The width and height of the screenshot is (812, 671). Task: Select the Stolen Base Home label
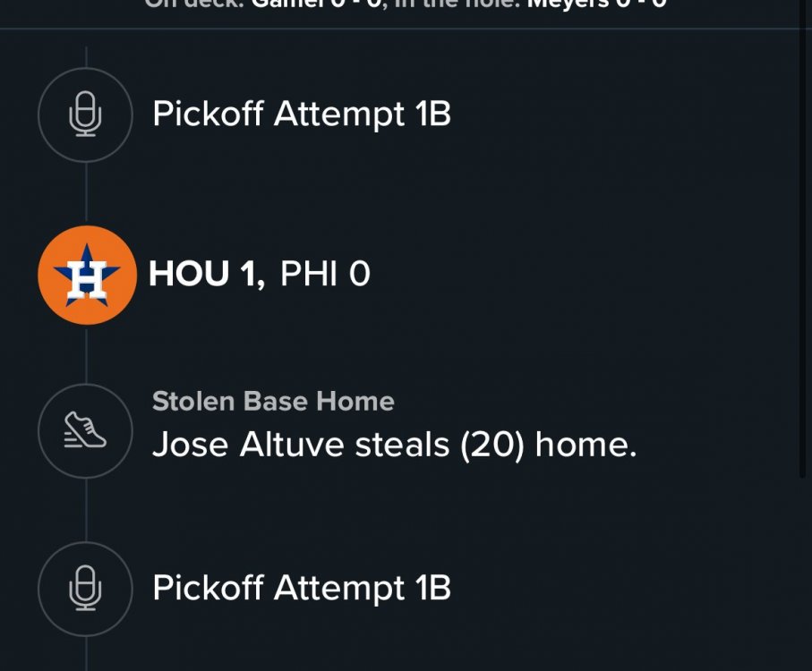[273, 401]
